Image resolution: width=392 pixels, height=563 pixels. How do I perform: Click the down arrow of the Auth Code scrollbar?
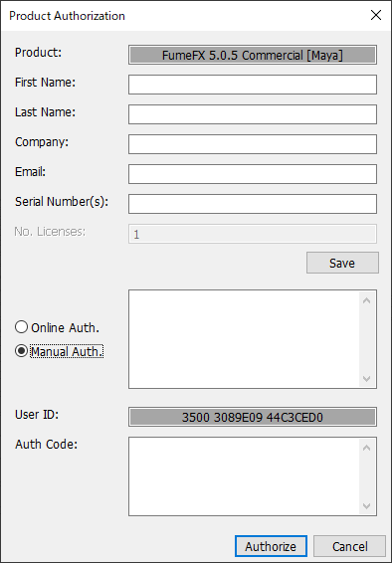point(366,506)
